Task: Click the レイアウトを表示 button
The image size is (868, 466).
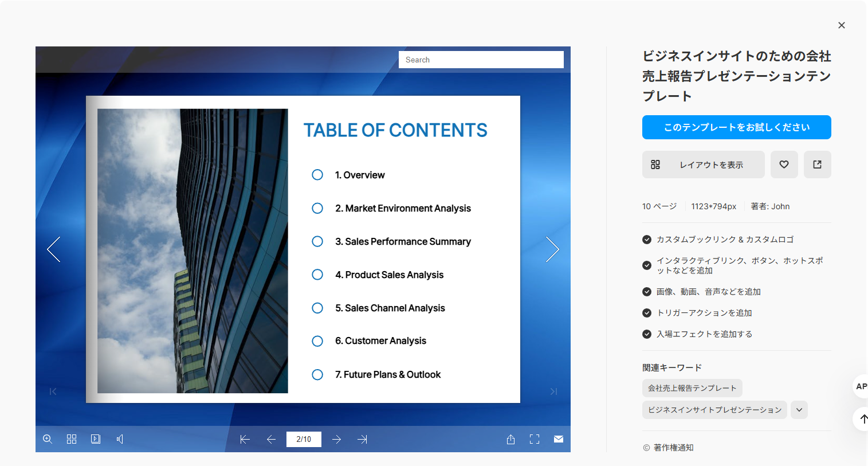Action: pos(704,165)
